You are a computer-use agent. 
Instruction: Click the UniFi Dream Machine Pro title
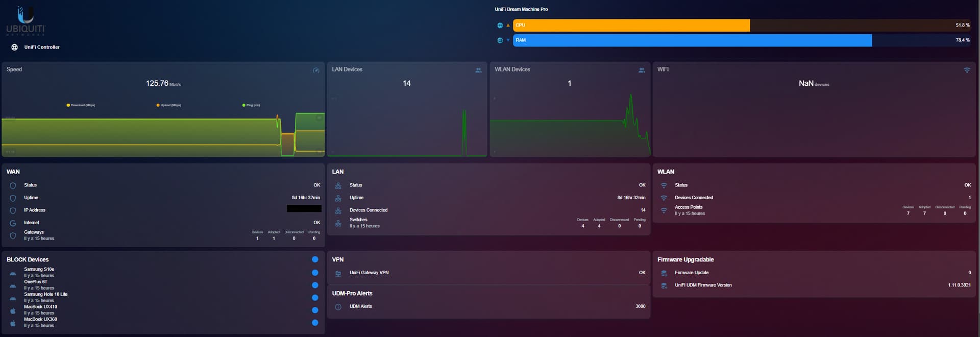tap(521, 9)
